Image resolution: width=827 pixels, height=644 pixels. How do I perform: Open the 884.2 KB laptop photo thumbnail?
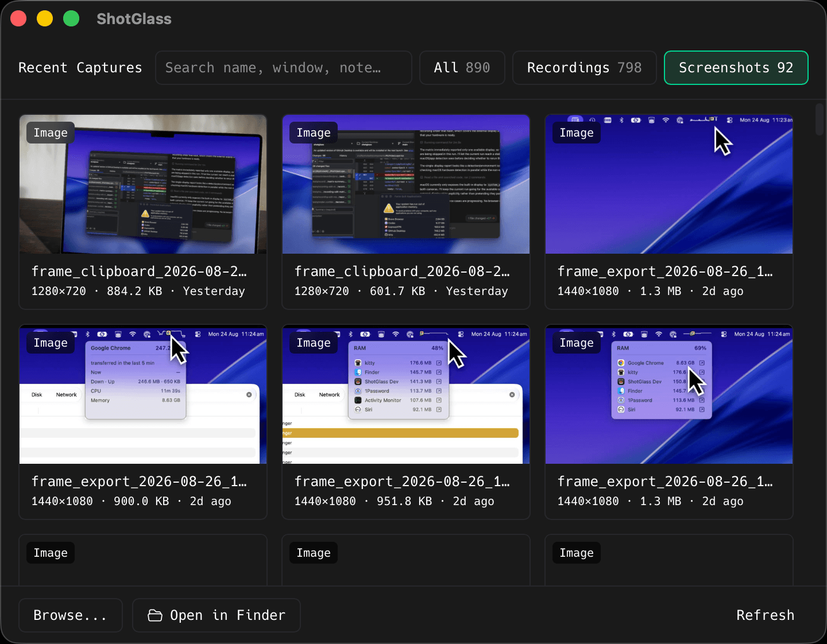click(143, 184)
